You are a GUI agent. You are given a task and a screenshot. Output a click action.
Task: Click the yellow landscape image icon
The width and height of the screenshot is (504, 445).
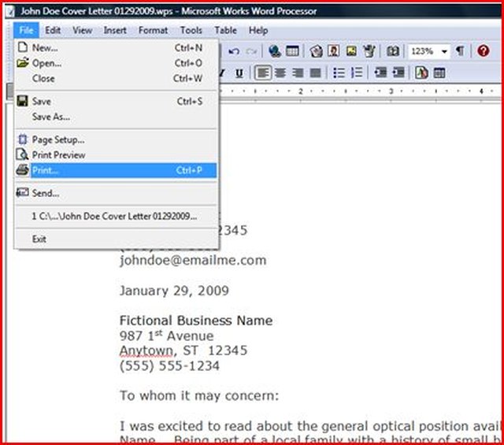tap(351, 51)
